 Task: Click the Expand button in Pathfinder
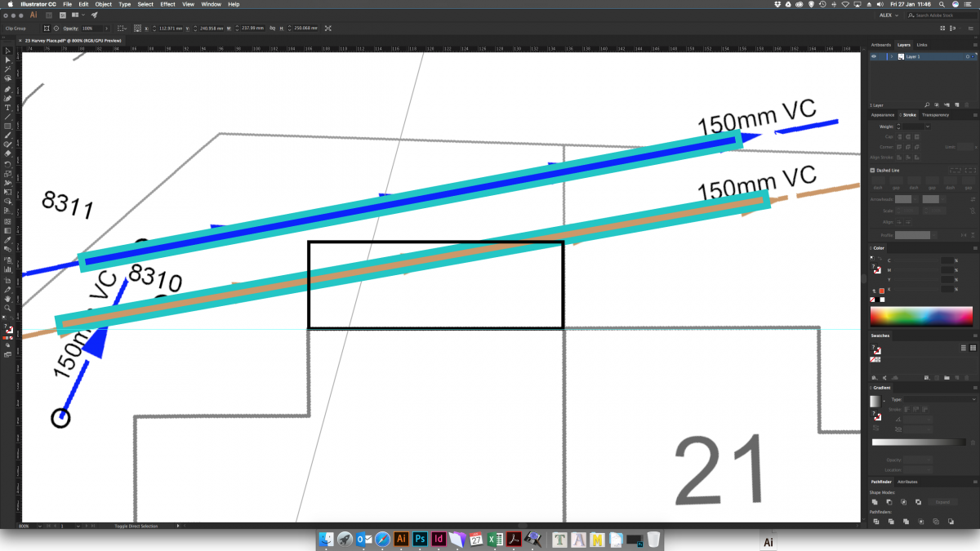942,502
